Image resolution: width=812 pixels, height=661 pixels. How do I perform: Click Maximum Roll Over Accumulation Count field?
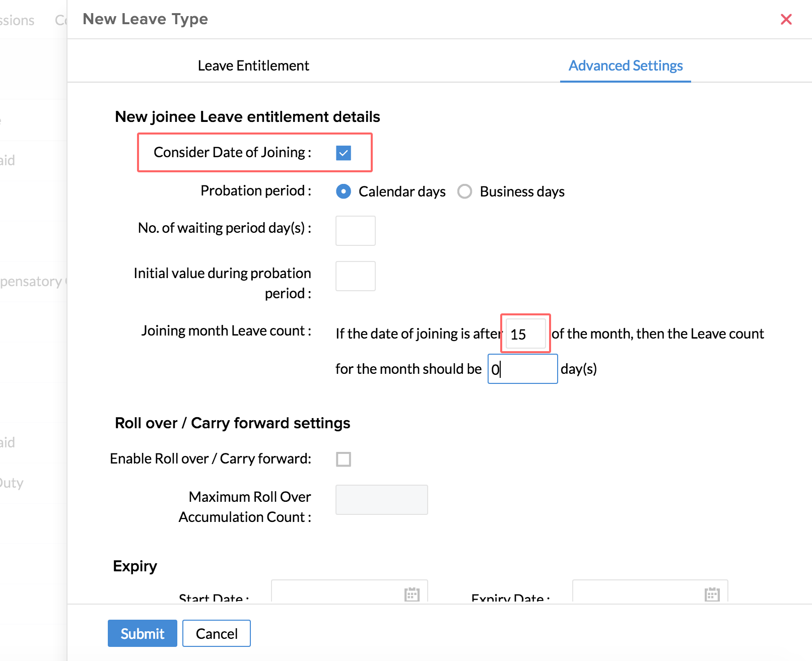(x=382, y=500)
